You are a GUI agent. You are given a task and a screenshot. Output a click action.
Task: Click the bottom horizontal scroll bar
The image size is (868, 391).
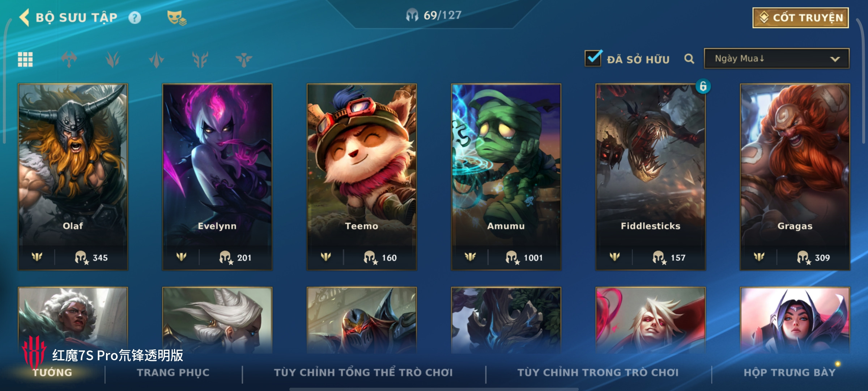[x=434, y=389]
